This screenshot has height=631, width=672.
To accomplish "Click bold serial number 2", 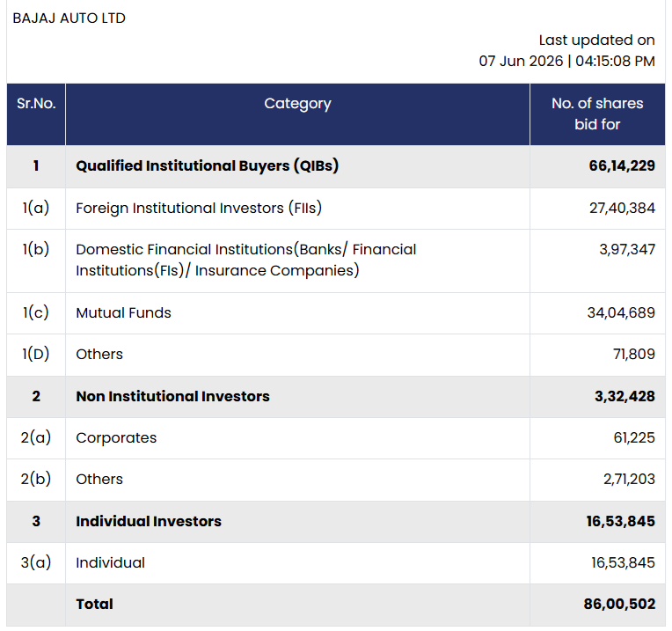I will (x=36, y=396).
